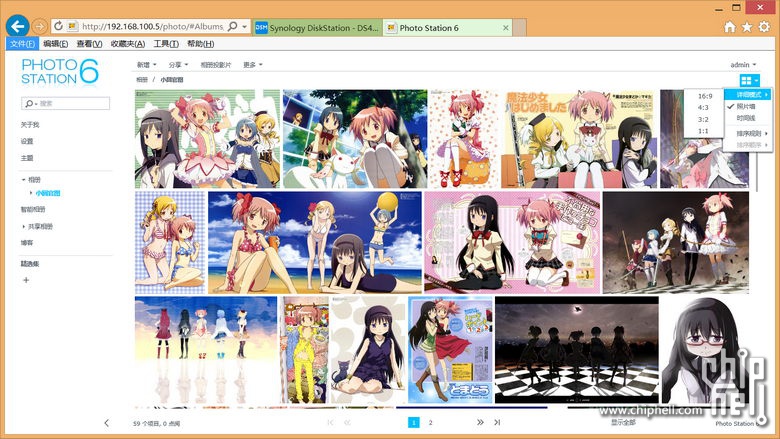Screen dimensions: 780x439
Task: Open 设置 in sidebar
Action: click(27, 141)
